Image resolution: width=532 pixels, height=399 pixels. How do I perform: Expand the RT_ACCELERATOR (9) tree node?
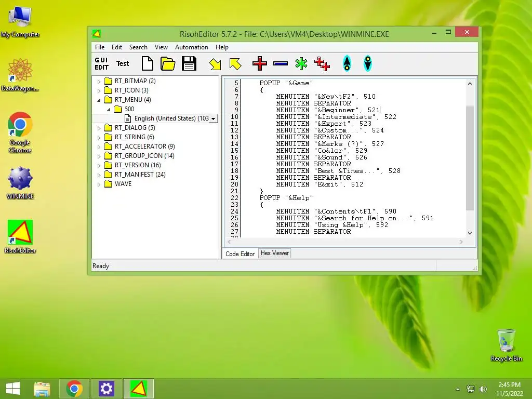point(99,147)
